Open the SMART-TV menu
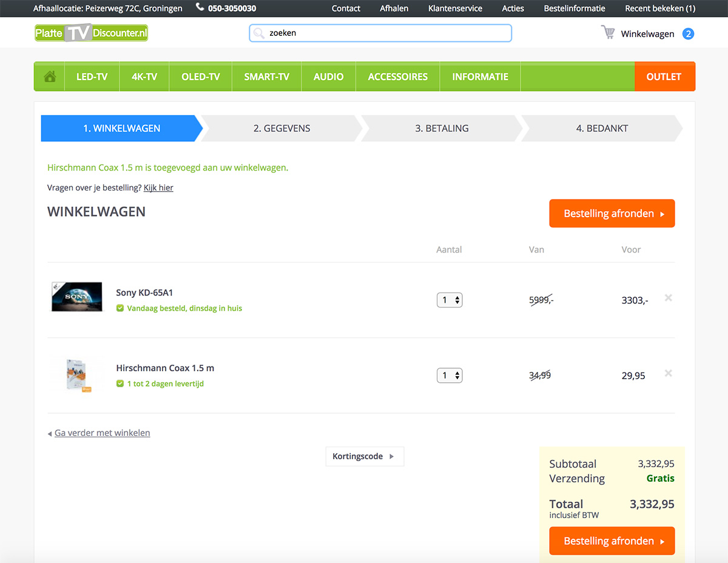 [x=267, y=76]
